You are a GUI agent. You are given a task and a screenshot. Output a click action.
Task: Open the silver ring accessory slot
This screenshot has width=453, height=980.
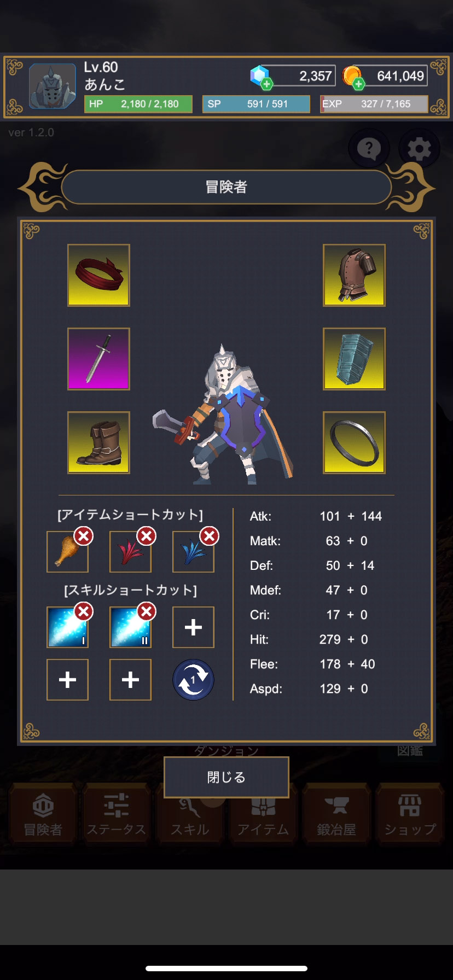[x=355, y=442]
